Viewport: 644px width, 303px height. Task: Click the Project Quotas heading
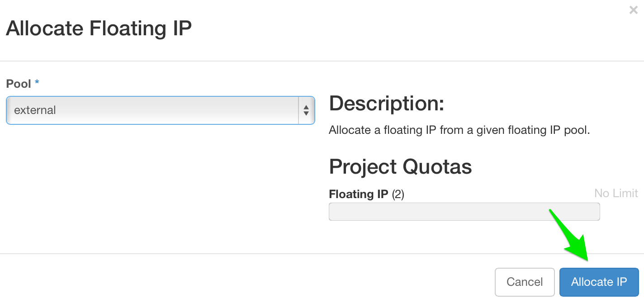click(x=400, y=167)
